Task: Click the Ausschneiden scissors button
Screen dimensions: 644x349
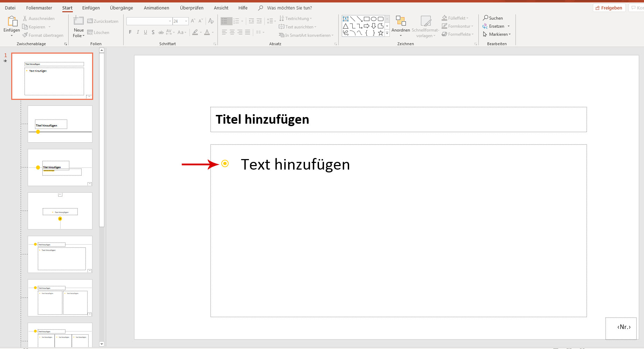Action: point(39,19)
